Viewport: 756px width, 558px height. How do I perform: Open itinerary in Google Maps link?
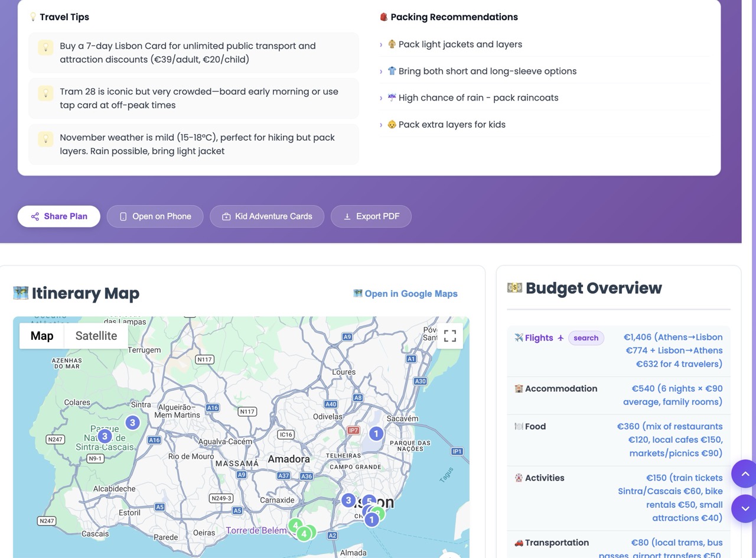click(405, 293)
